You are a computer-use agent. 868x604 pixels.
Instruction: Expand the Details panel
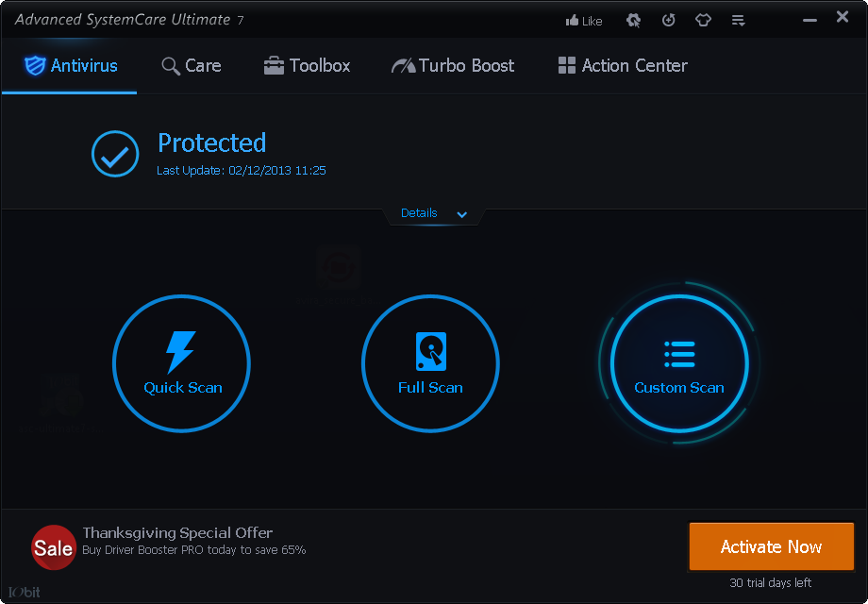tap(419, 213)
